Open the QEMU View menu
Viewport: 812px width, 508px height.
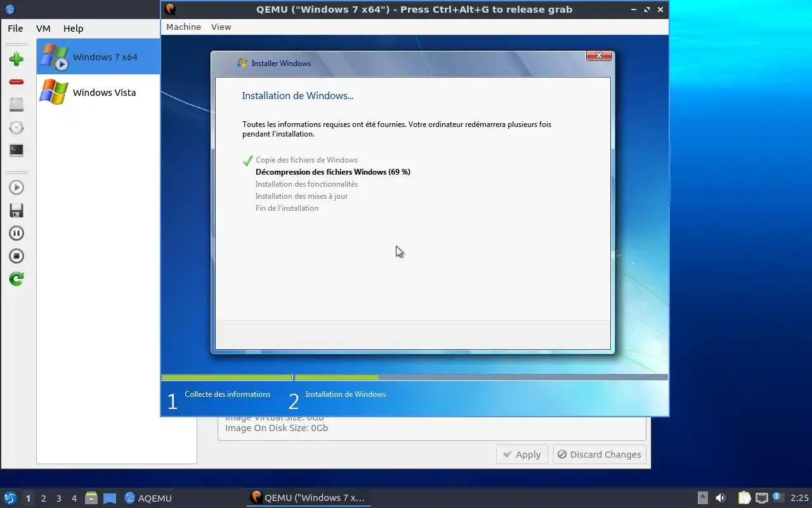point(221,27)
